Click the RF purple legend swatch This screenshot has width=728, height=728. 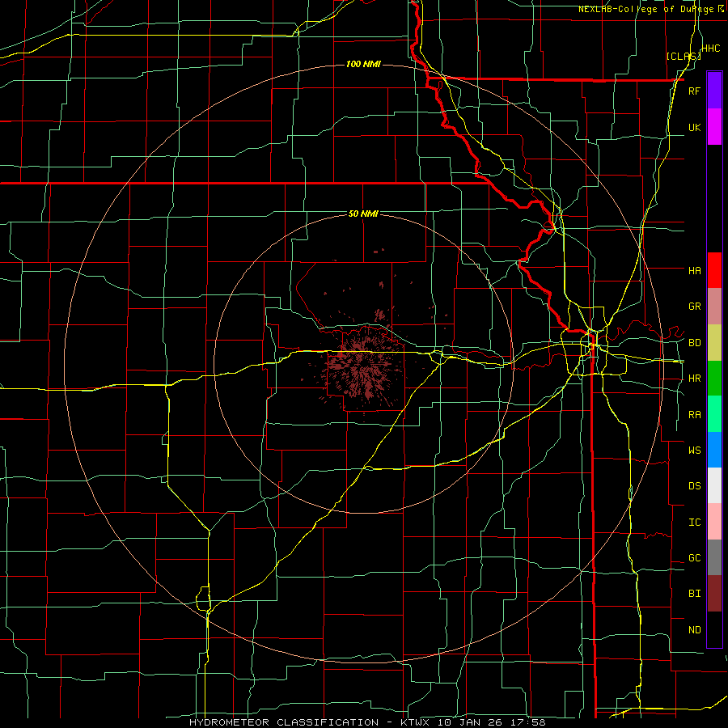click(x=714, y=91)
